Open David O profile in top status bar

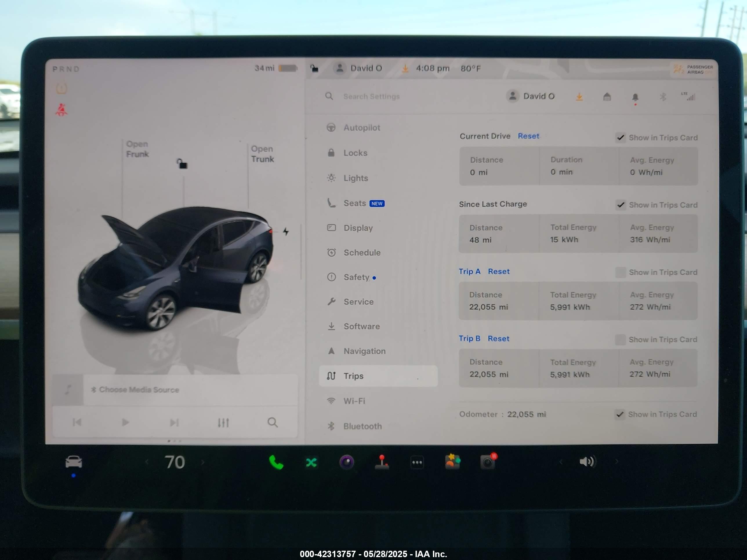[358, 68]
